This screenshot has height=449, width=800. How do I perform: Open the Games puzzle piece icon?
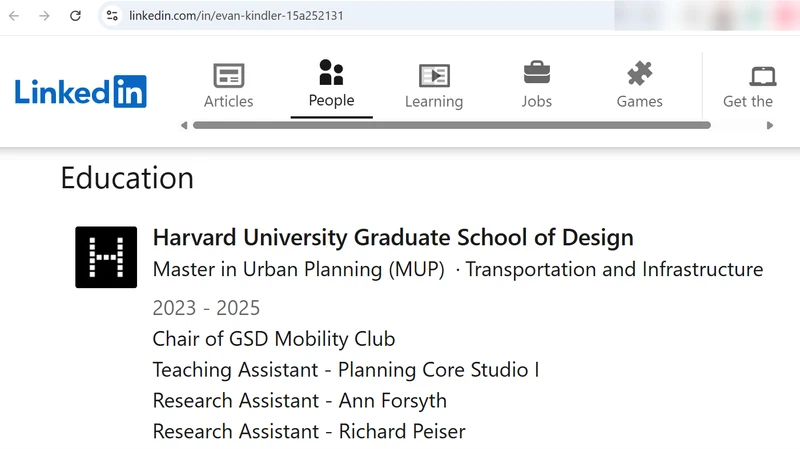tap(639, 74)
